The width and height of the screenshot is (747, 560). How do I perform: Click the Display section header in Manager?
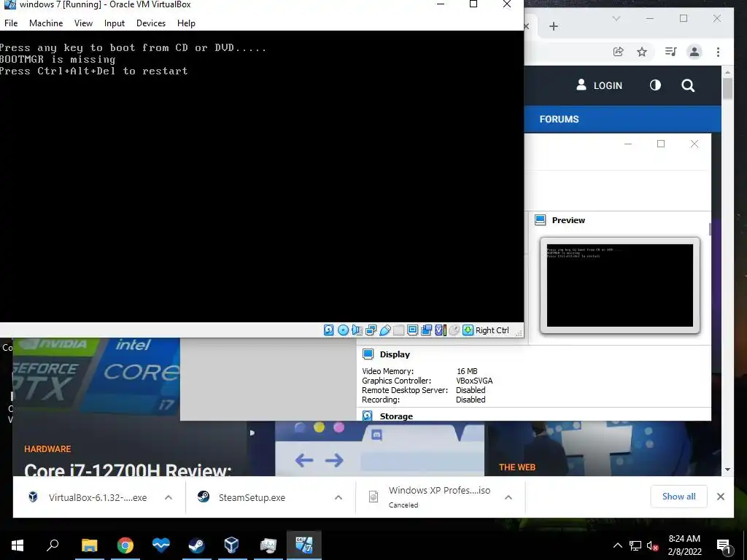click(x=395, y=354)
